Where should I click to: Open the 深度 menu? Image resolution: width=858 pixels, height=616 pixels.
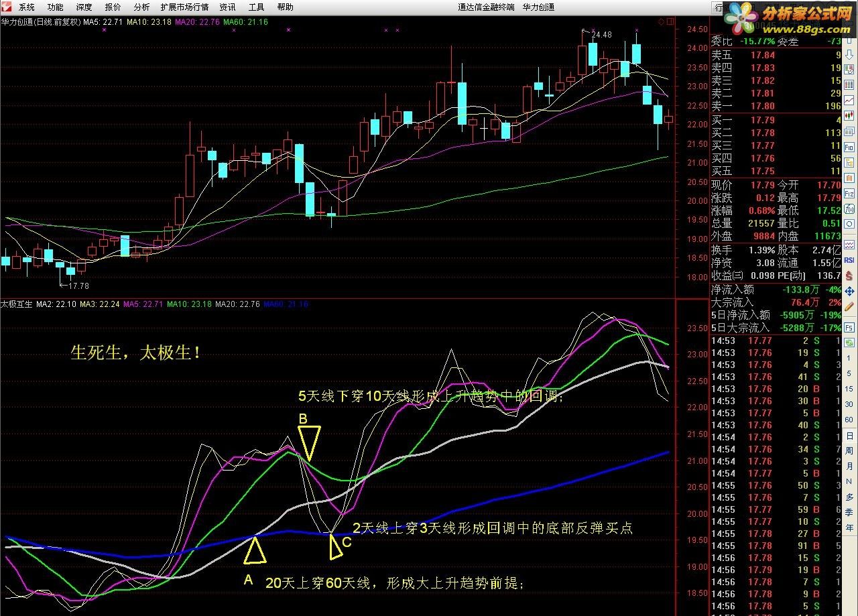[84, 7]
